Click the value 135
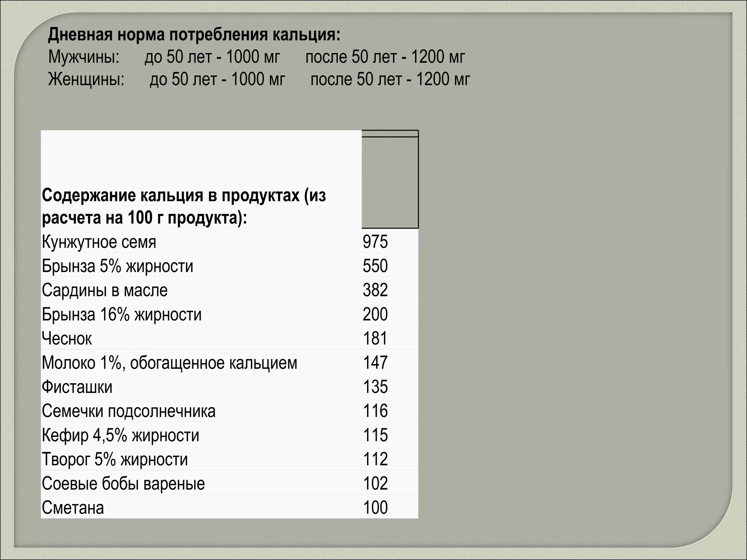The image size is (747, 560). pos(375,387)
